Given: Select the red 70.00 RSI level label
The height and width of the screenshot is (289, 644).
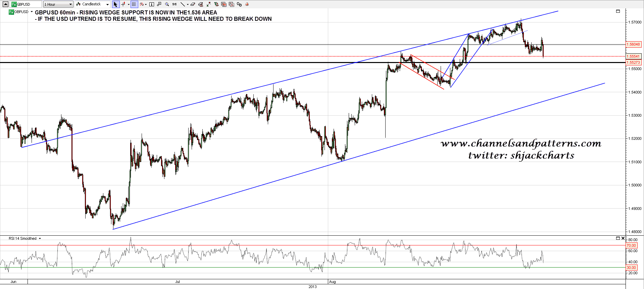Looking at the screenshot, I should (x=631, y=245).
